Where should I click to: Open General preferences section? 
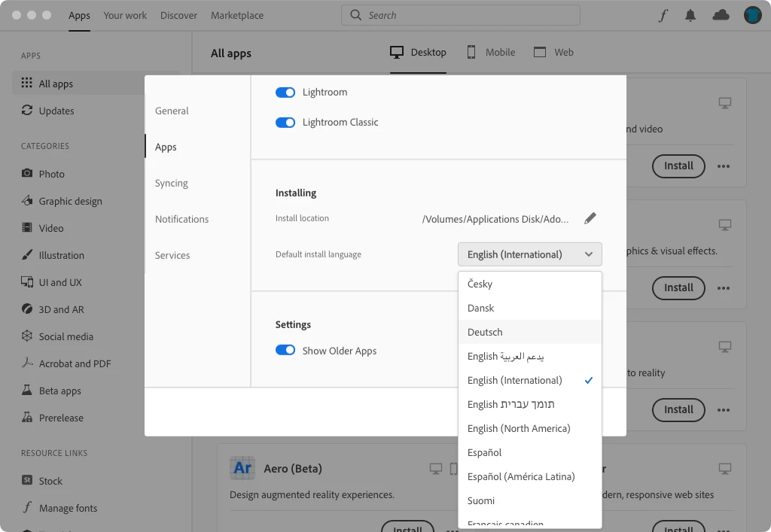(x=172, y=111)
